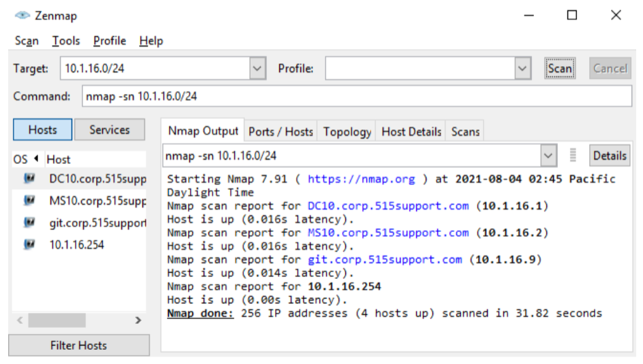Maximize the Zenmap window
The height and width of the screenshot is (364, 643).
[x=572, y=15]
